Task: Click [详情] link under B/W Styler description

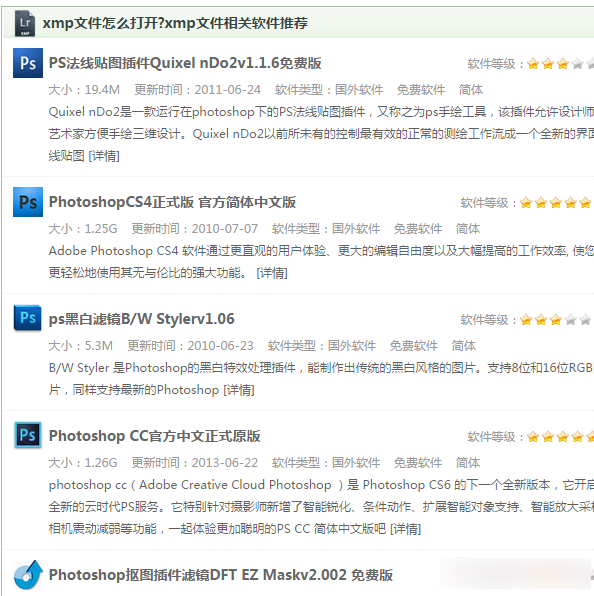Action: [x=239, y=390]
